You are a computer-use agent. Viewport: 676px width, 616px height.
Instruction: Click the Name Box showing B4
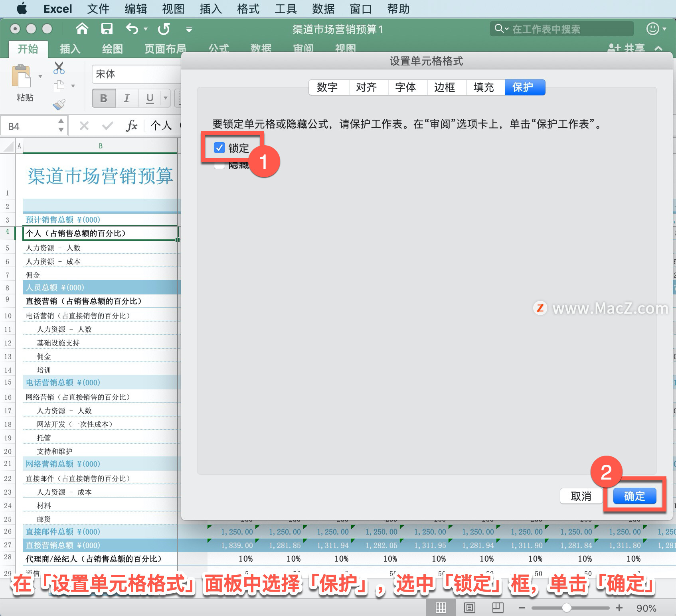coord(29,126)
